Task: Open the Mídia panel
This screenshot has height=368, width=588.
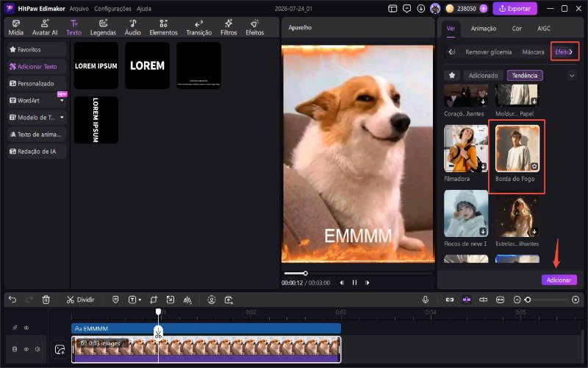Action: (15, 27)
